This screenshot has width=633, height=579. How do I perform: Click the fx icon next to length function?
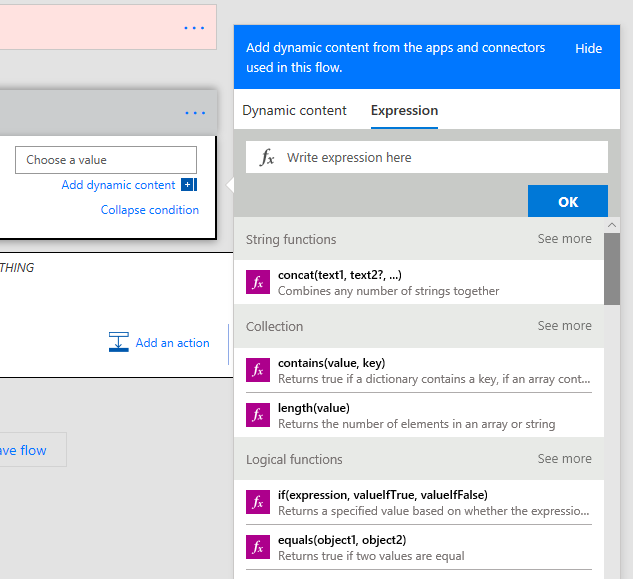click(258, 415)
